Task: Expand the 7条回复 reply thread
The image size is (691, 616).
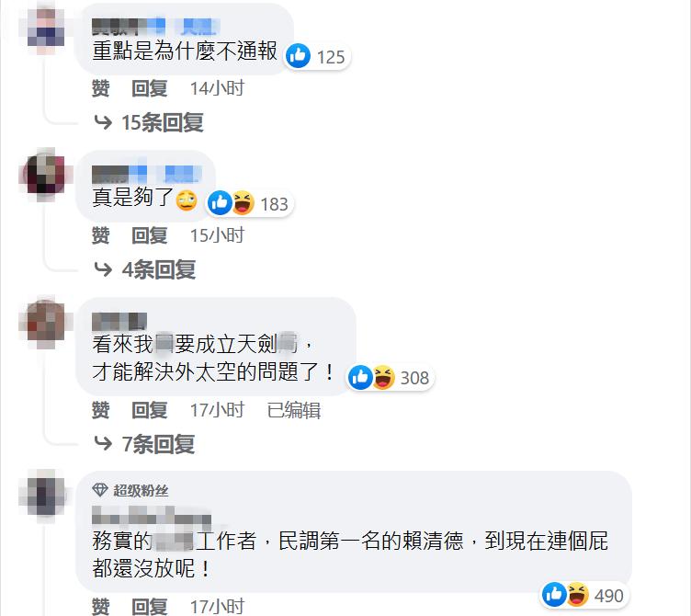Action: tap(144, 443)
